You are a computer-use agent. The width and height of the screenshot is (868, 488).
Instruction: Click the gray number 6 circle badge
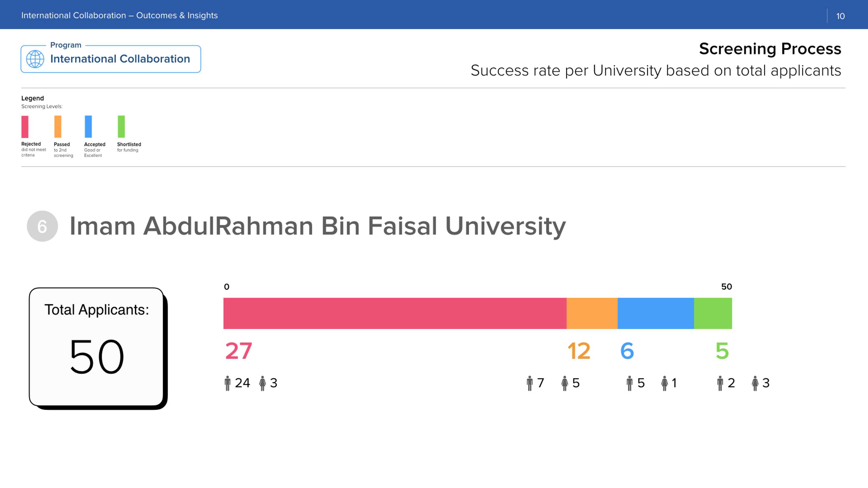[x=42, y=226]
